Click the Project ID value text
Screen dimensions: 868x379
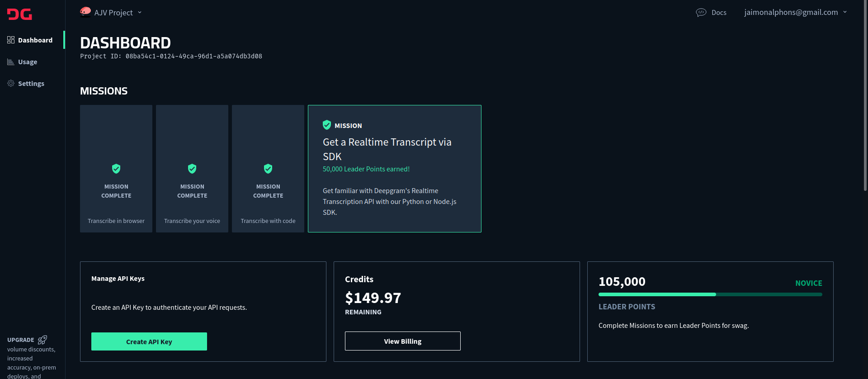coord(194,56)
